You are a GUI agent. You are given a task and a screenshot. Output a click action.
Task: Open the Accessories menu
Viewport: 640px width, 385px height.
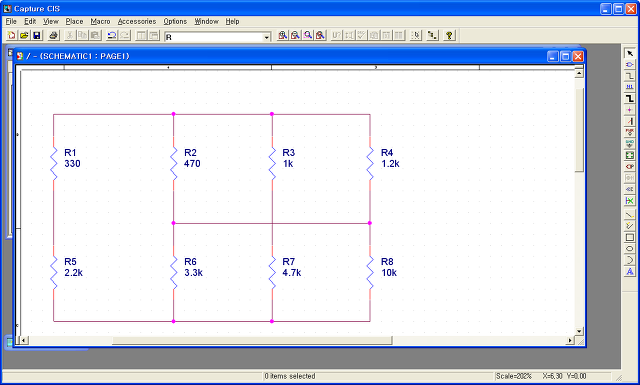pyautogui.click(x=137, y=21)
